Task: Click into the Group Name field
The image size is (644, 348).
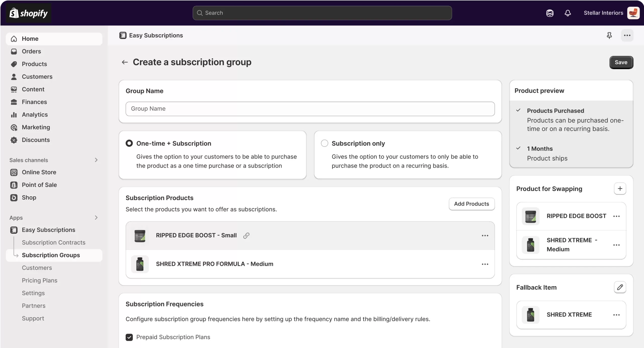Action: tap(310, 109)
